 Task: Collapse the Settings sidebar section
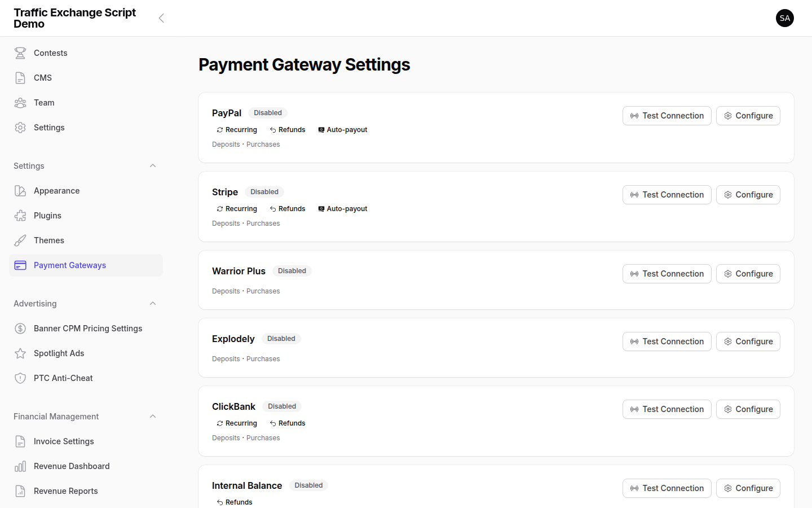pos(153,165)
